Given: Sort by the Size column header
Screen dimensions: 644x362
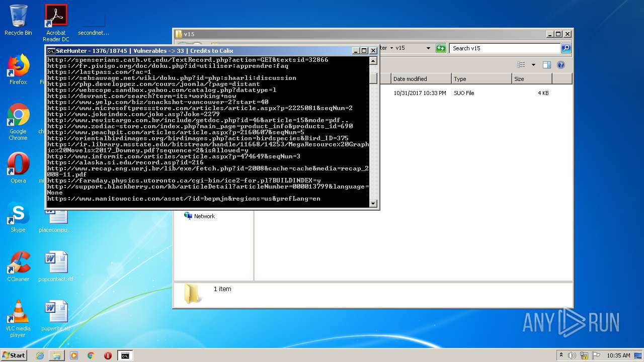Looking at the screenshot, I should point(532,79).
